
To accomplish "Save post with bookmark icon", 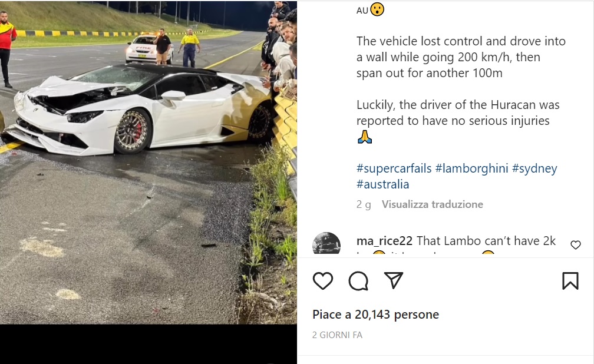I will 570,281.
